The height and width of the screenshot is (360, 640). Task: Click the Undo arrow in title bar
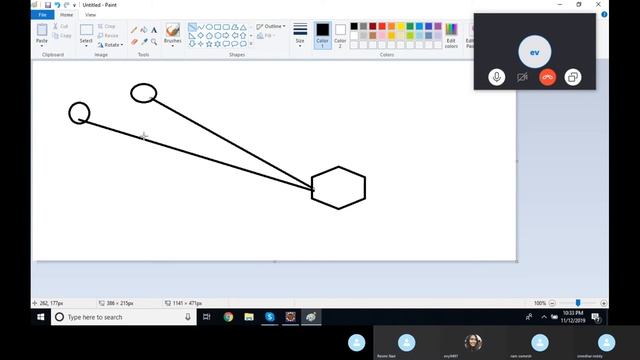click(57, 5)
